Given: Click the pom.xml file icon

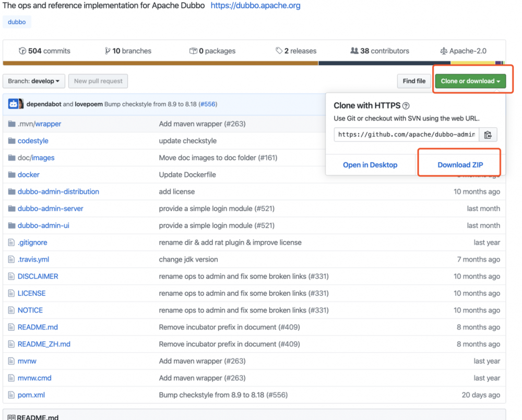Looking at the screenshot, I should tap(12, 395).
